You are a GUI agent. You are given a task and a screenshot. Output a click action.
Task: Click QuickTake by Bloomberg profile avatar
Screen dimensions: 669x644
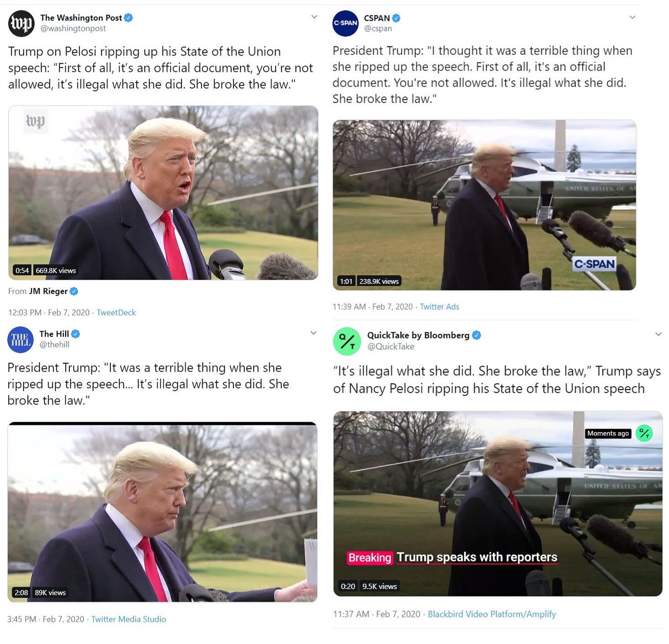pyautogui.click(x=347, y=341)
